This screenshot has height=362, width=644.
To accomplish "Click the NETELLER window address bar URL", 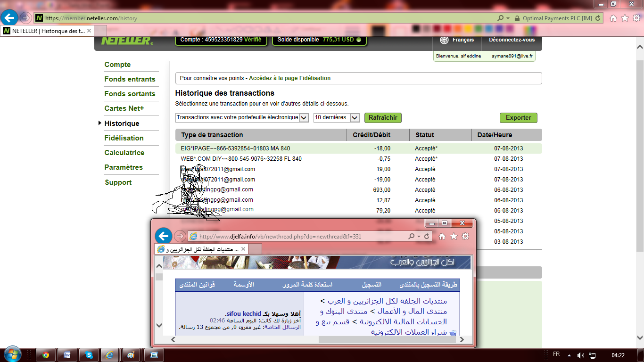I will (264, 18).
